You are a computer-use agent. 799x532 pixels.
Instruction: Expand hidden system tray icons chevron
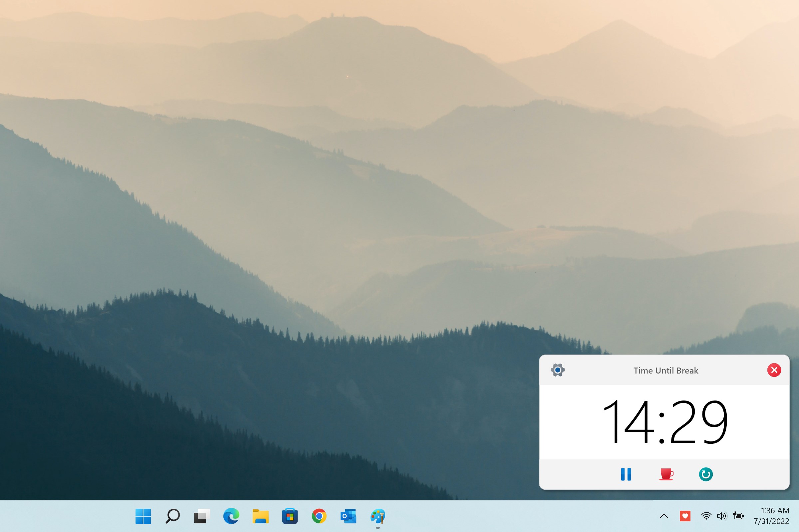pyautogui.click(x=664, y=516)
